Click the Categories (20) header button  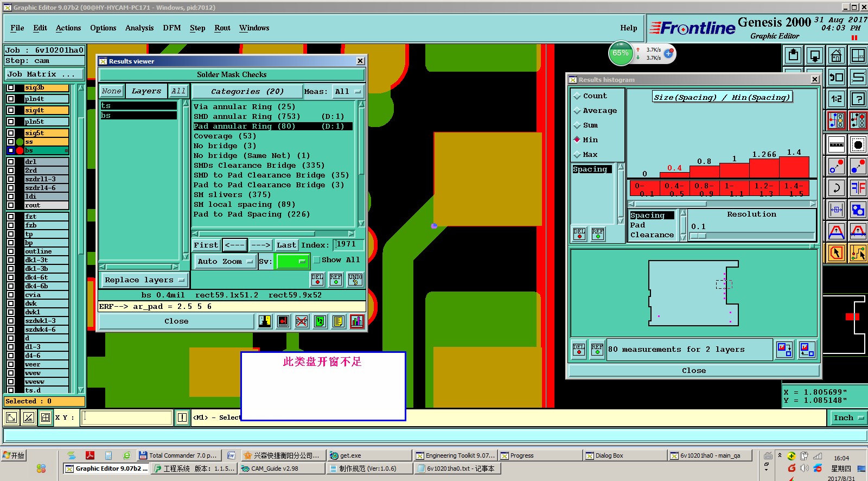coord(247,91)
